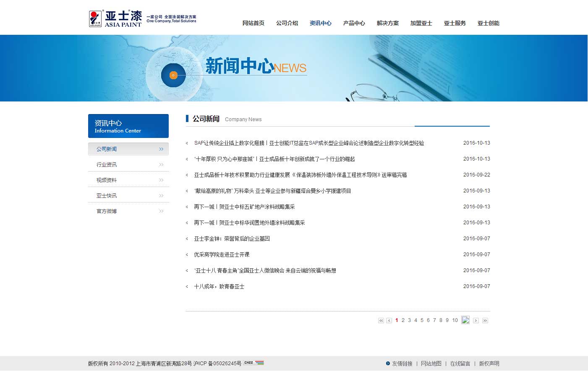Viewport: 588px width, 387px height.
Task: Open the 解决方案 navigation menu
Action: (x=387, y=23)
